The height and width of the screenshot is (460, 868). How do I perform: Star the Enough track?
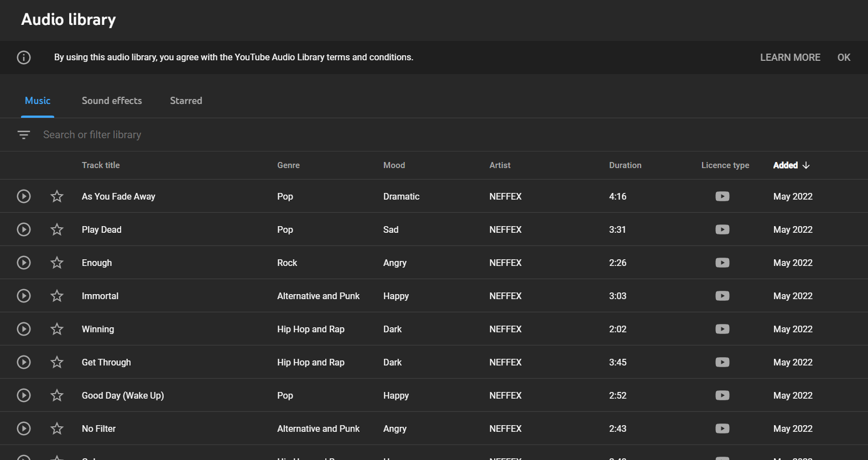(57, 263)
